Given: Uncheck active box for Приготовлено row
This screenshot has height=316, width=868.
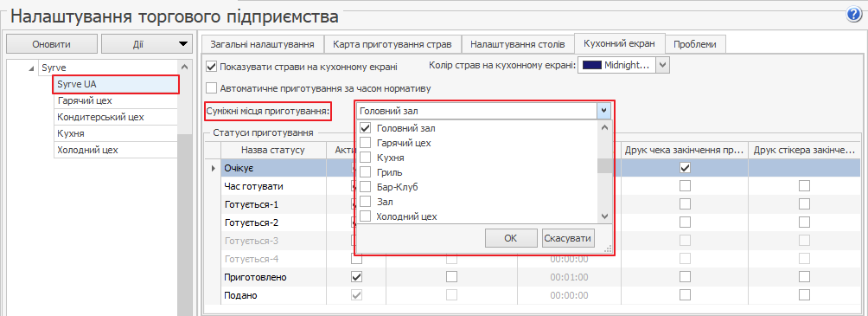Looking at the screenshot, I should (x=357, y=277).
